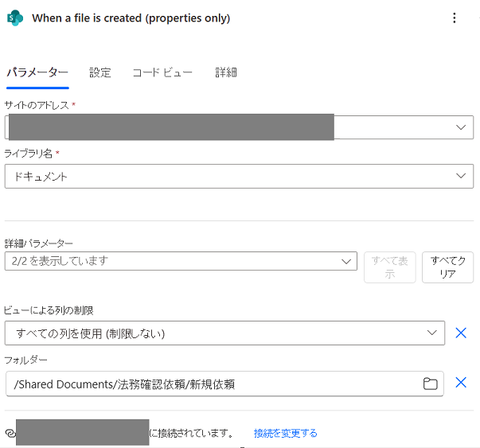The height and width of the screenshot is (448, 480).
Task: Open the three-dot more options menu
Action: [x=455, y=18]
